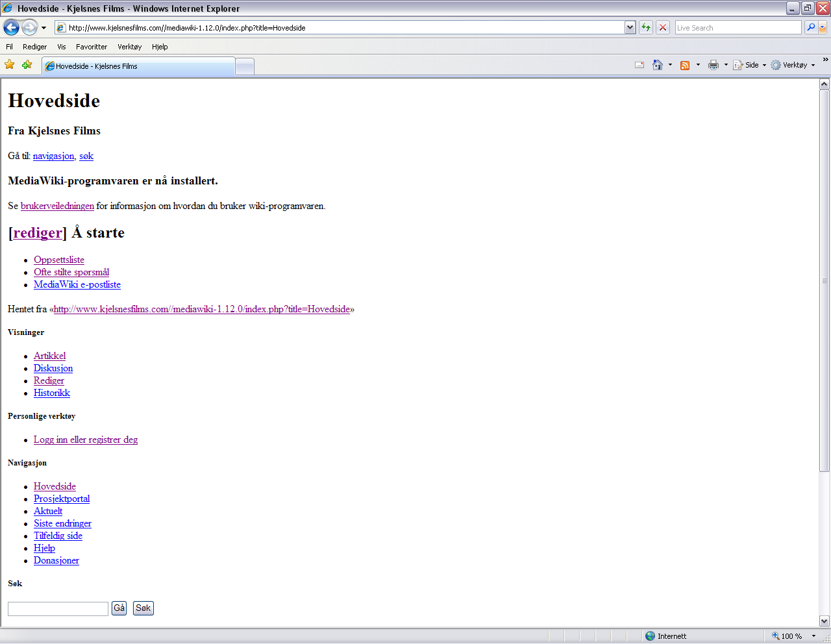The image size is (831, 644).
Task: Click the Read Mail envelope icon
Action: [x=639, y=65]
